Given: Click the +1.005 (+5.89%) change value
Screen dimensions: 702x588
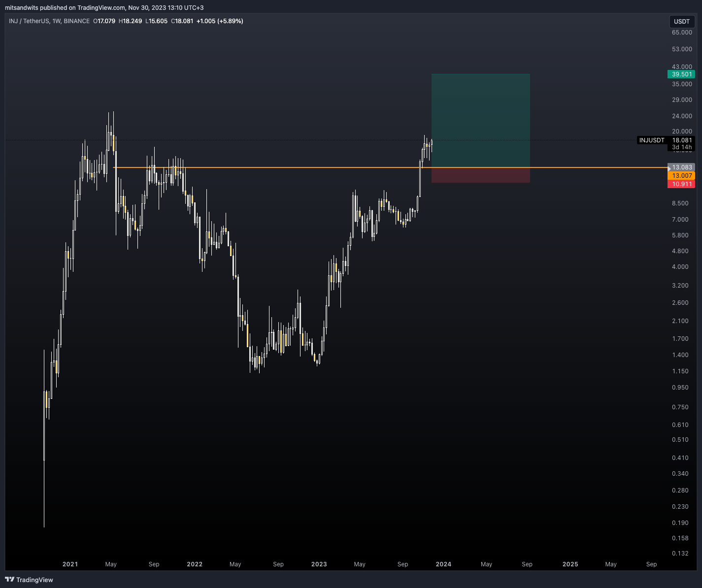Looking at the screenshot, I should (x=220, y=21).
